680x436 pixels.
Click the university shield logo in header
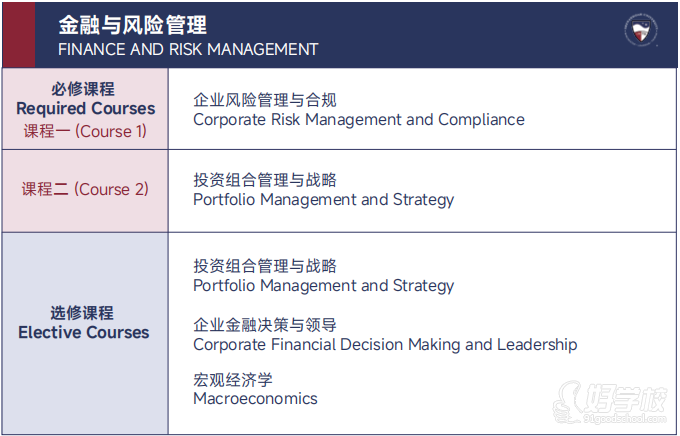(640, 31)
